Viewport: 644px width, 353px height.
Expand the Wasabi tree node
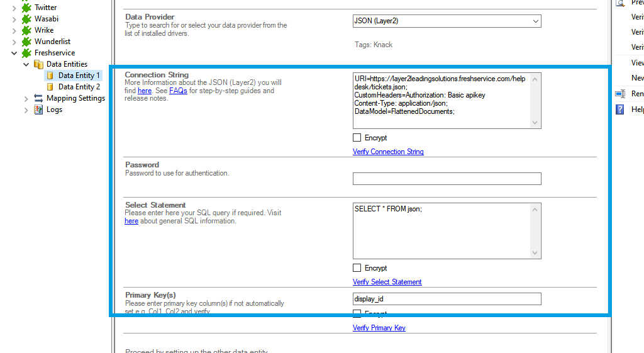(x=14, y=19)
